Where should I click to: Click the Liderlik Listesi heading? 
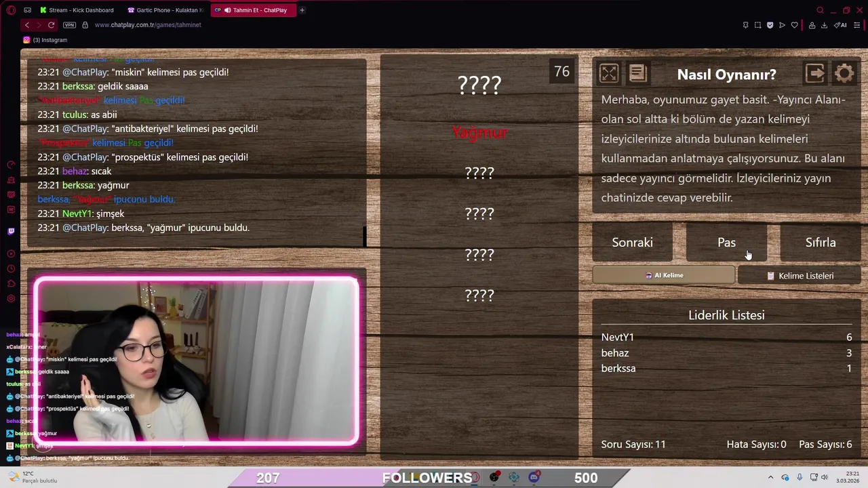click(x=726, y=315)
